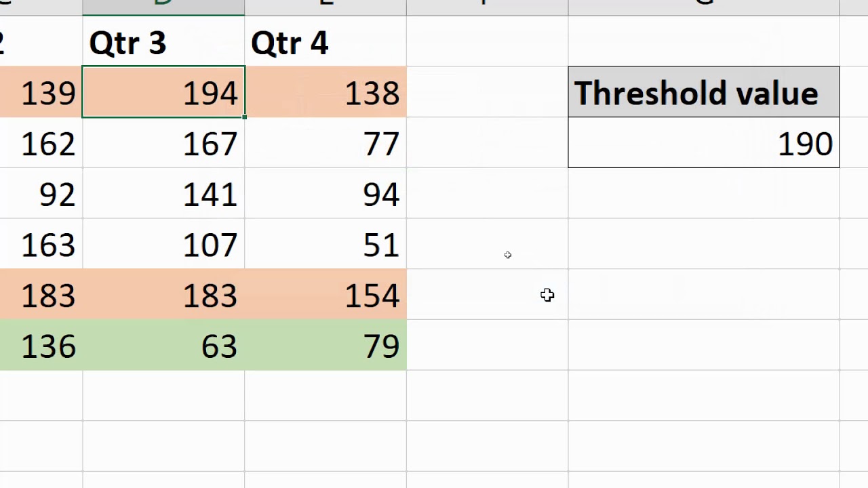
Task: Select the cell containing 194
Action: coord(163,92)
